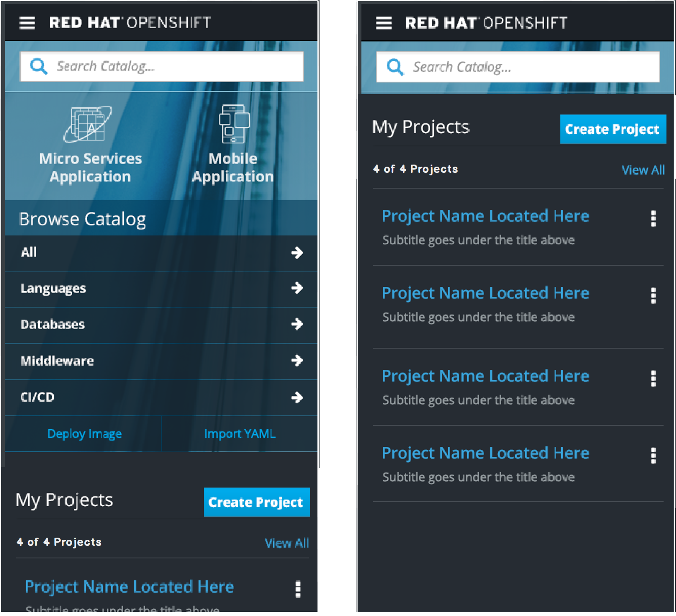Click Red Hat OpenShift logo in left screen
Screen dimensions: 676x616
tap(130, 23)
